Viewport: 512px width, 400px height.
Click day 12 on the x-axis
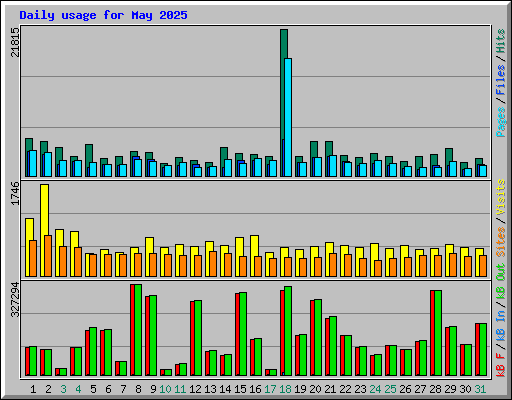[195, 389]
